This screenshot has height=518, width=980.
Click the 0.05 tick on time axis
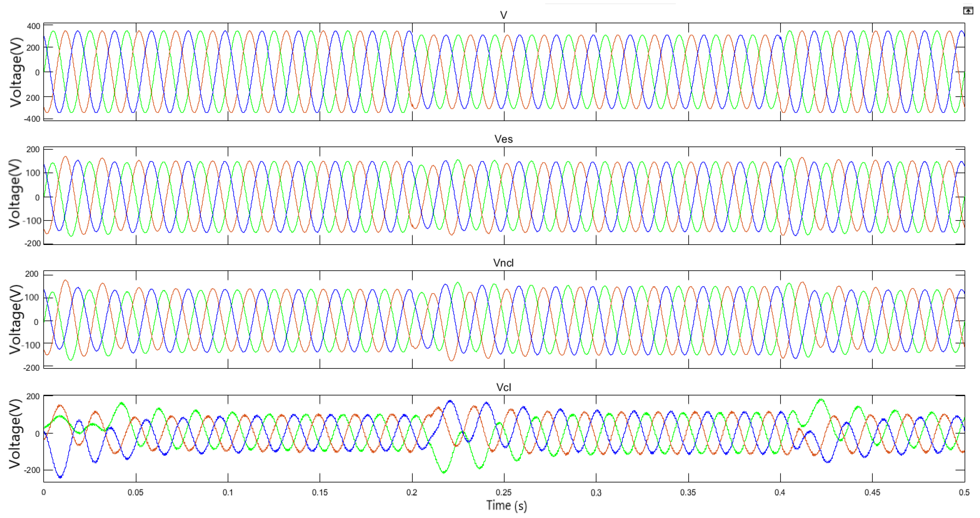pyautogui.click(x=135, y=493)
